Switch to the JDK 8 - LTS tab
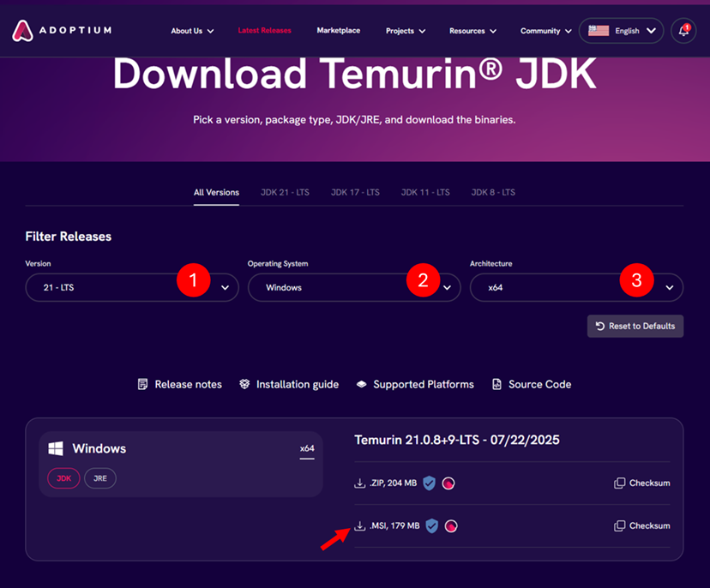Image resolution: width=710 pixels, height=588 pixels. pyautogui.click(x=493, y=192)
